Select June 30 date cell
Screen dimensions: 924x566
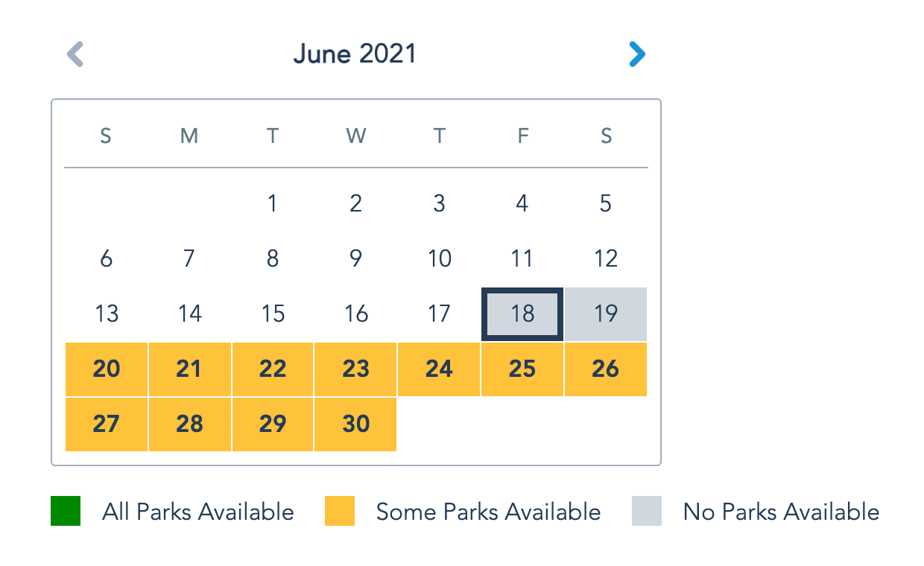click(356, 424)
